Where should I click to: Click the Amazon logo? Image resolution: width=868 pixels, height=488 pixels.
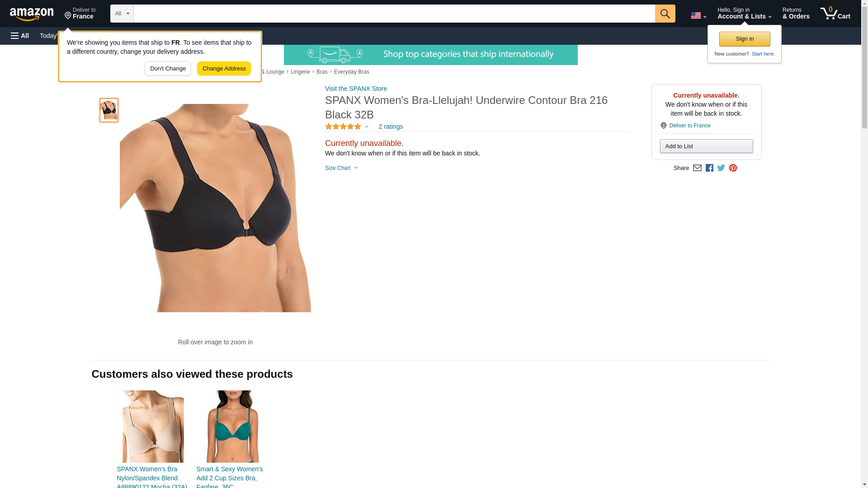pos(32,14)
